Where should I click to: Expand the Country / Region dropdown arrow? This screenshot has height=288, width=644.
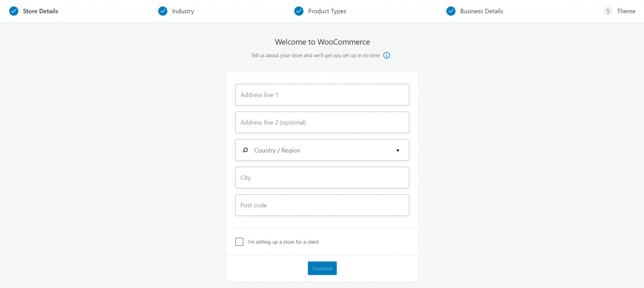(397, 150)
